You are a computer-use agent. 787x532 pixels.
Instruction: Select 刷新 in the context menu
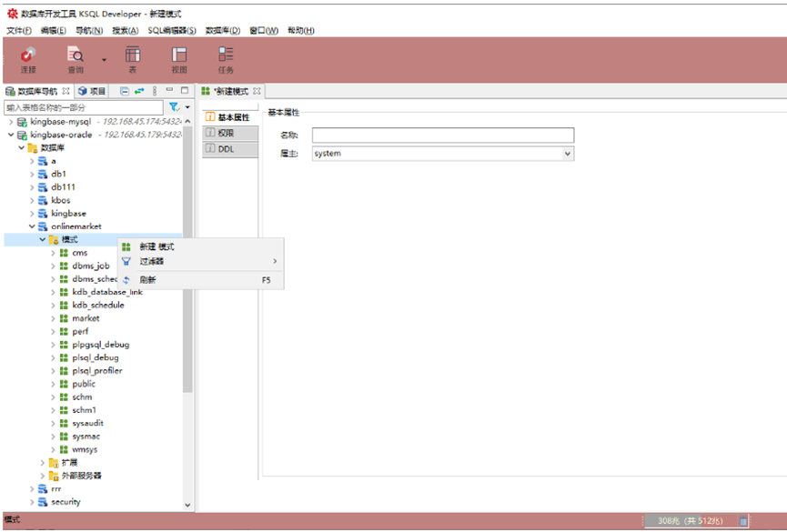click(x=147, y=280)
